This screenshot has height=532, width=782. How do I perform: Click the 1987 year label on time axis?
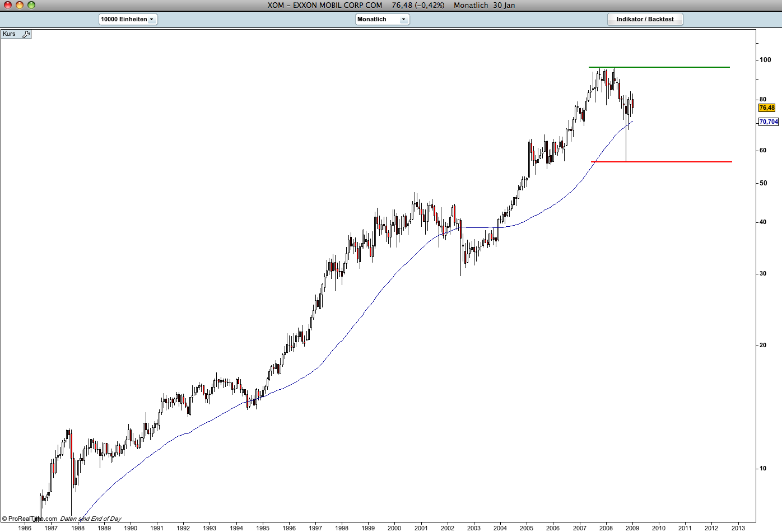click(51, 528)
